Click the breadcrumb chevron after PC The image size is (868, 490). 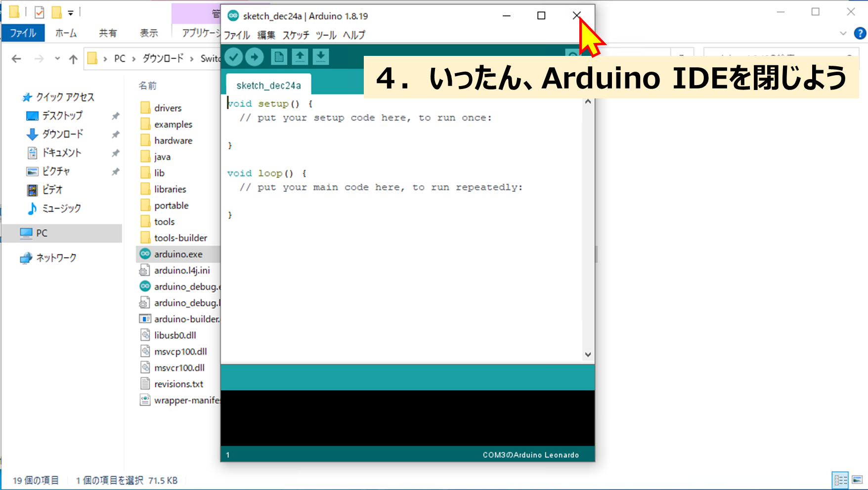pos(133,59)
